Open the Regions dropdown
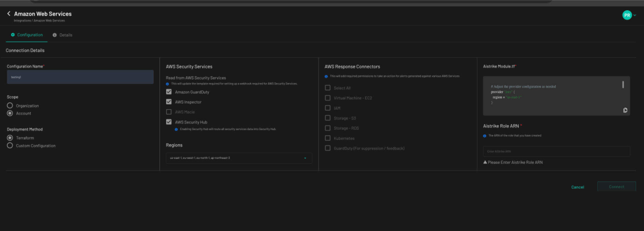Image resolution: width=644 pixels, height=231 pixels. click(x=239, y=158)
